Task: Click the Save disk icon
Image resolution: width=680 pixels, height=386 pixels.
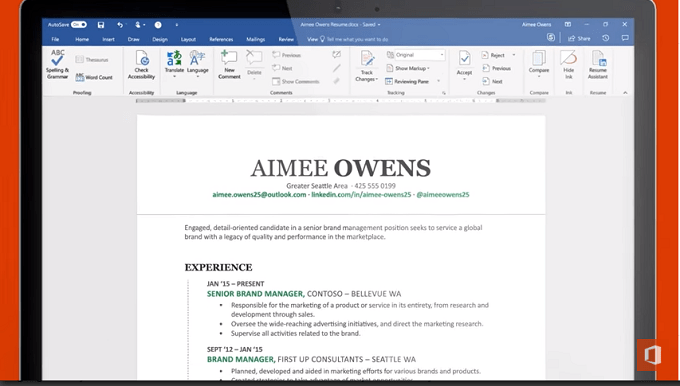Action: coord(101,25)
